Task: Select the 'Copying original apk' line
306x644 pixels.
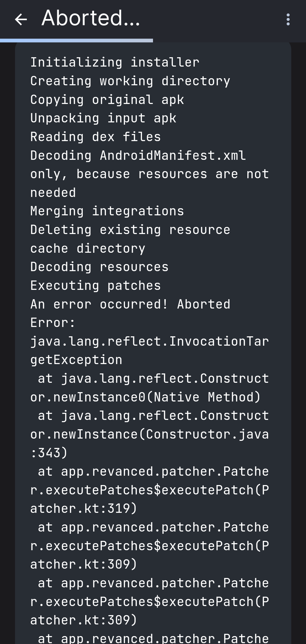Action: coord(107,99)
